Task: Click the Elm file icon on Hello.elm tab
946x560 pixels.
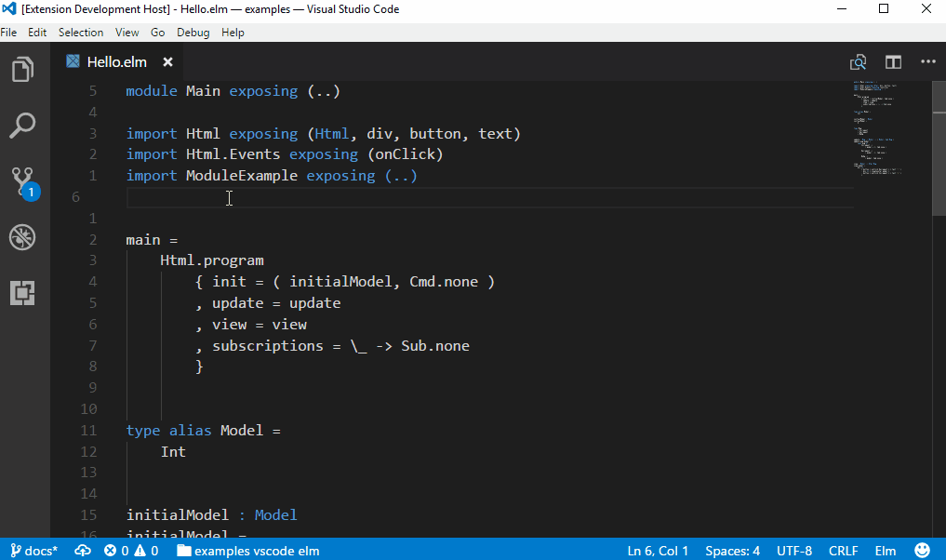Action: pyautogui.click(x=73, y=61)
